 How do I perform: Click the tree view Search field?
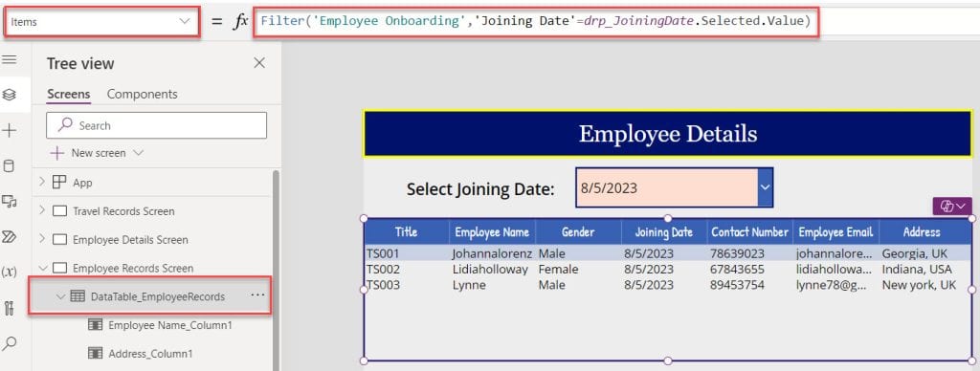[156, 125]
